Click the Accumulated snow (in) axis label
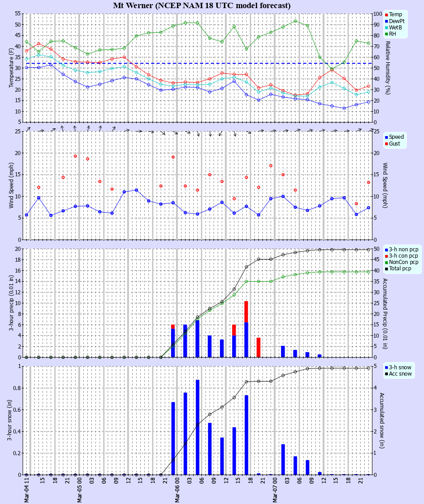The image size is (424, 504). pos(381,420)
